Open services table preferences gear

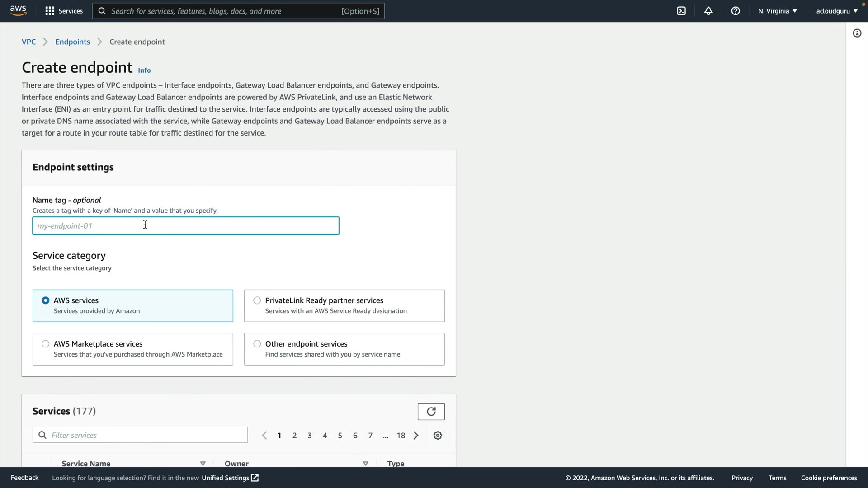coord(438,435)
